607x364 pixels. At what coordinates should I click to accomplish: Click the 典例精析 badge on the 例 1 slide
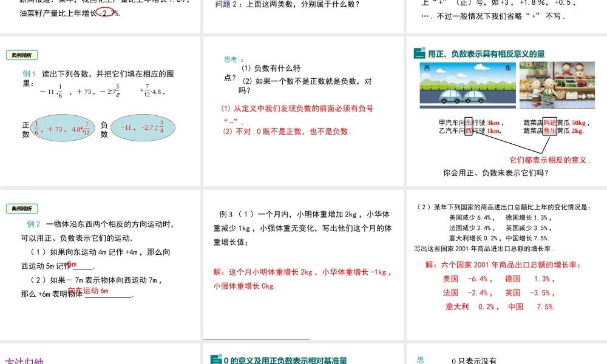pyautogui.click(x=22, y=55)
